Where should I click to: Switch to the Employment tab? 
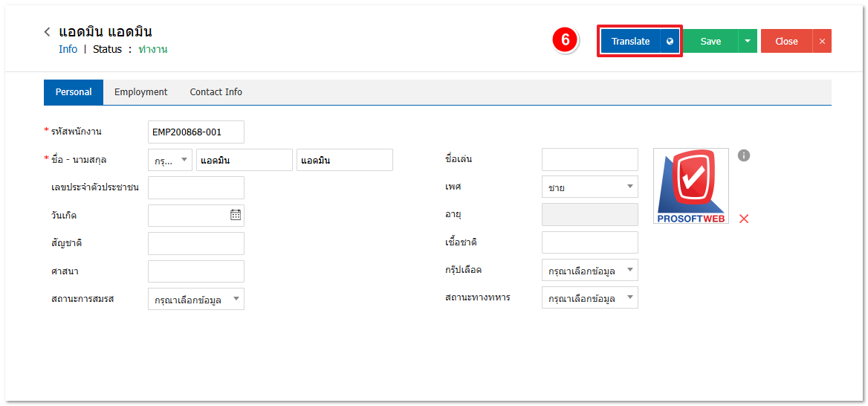pyautogui.click(x=140, y=92)
